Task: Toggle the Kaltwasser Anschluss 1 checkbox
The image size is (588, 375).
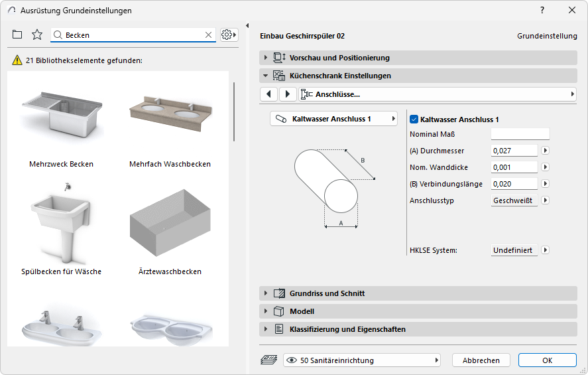Action: [414, 119]
